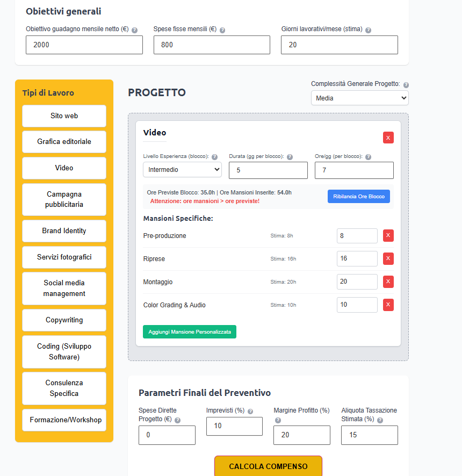Click the Riprese hours input field

click(357, 259)
